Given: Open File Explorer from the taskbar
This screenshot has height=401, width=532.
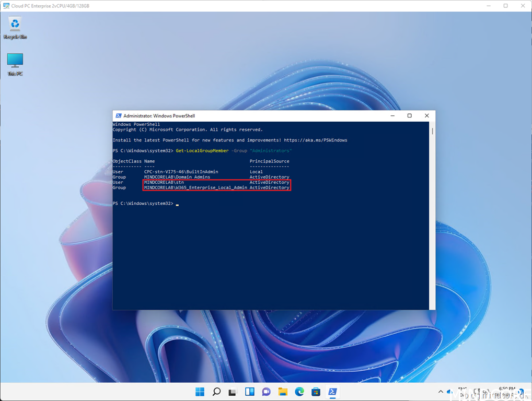Looking at the screenshot, I should (x=283, y=391).
